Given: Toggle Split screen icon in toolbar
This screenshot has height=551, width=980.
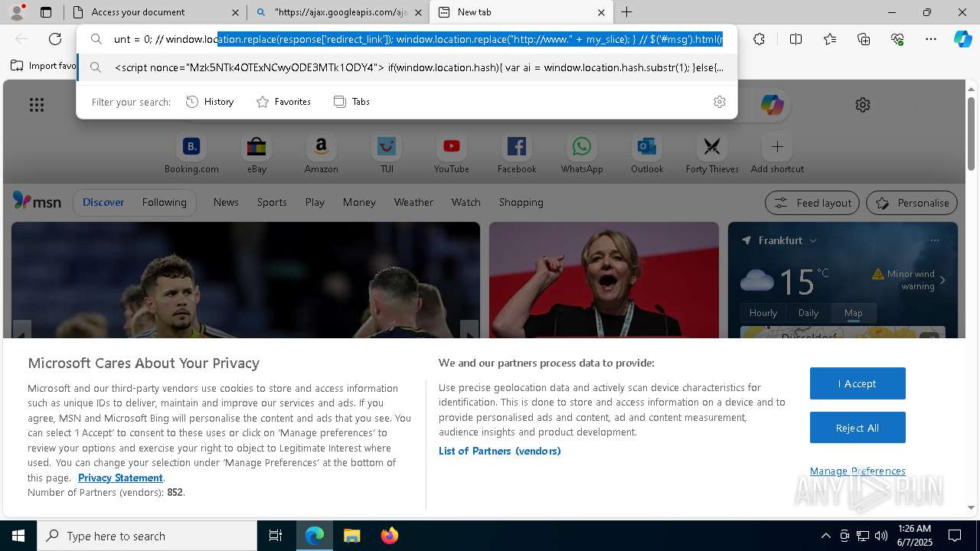Looking at the screenshot, I should click(795, 39).
